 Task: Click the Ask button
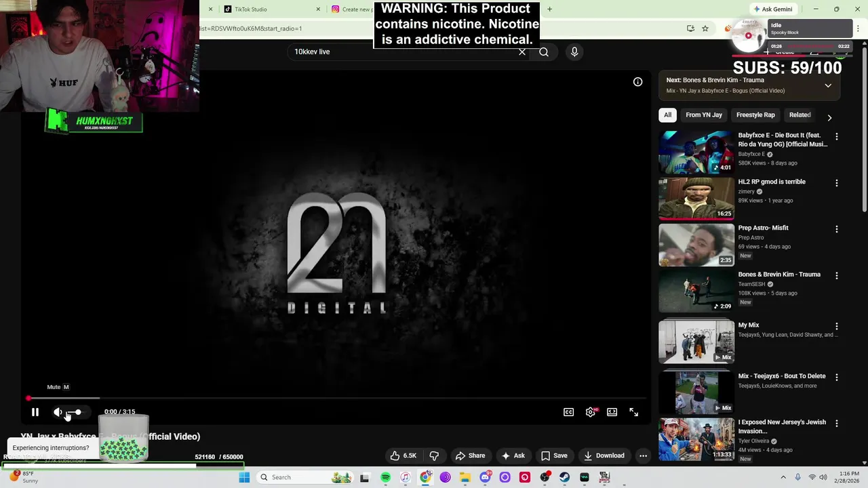pyautogui.click(x=513, y=455)
